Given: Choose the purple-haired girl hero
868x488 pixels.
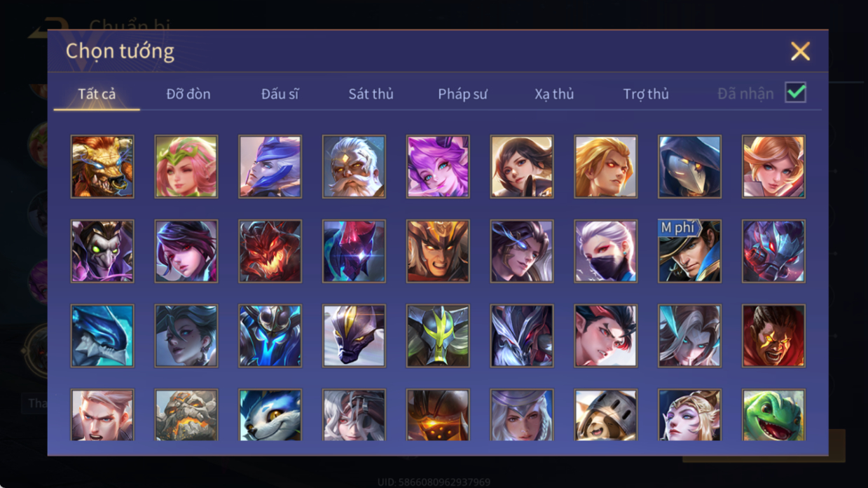Looking at the screenshot, I should (x=438, y=167).
